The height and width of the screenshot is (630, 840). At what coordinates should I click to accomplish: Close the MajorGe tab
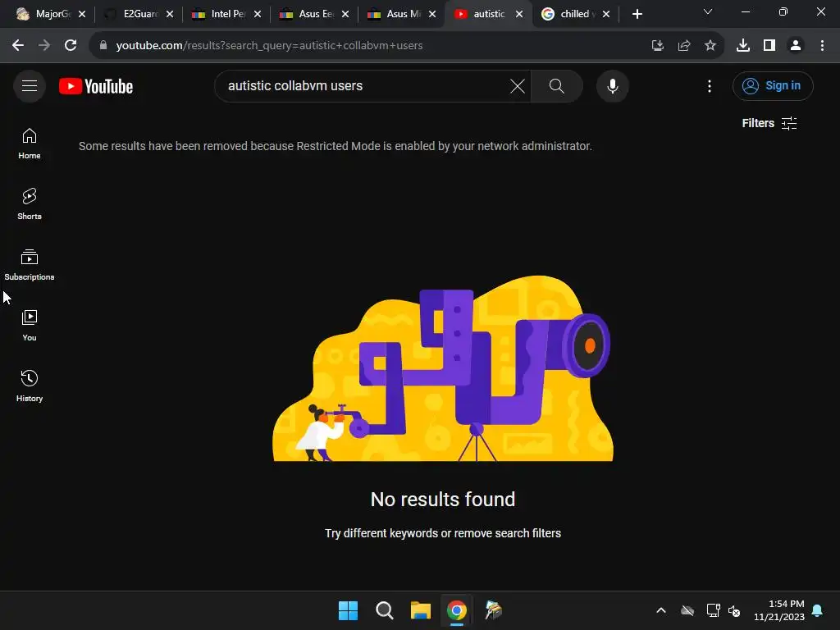(82, 15)
